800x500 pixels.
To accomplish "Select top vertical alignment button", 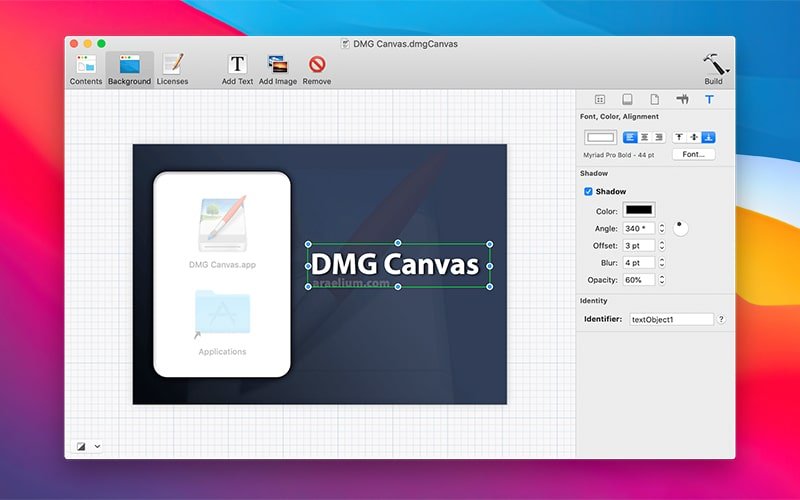I will (679, 137).
